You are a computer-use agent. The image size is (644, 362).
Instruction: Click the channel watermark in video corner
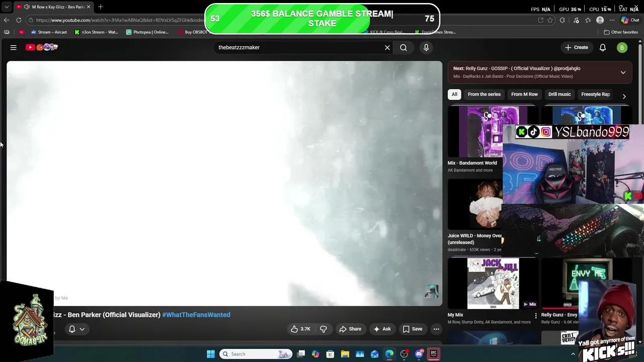coord(432,292)
